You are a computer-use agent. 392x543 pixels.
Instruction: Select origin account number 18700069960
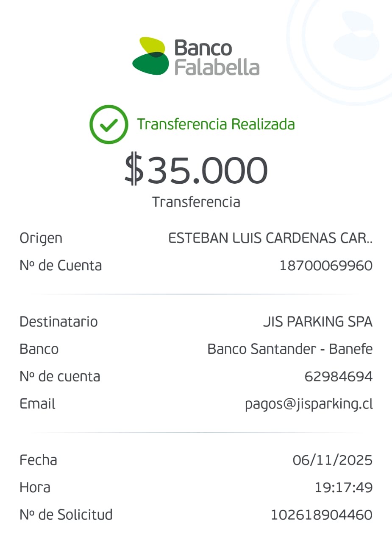click(x=325, y=266)
